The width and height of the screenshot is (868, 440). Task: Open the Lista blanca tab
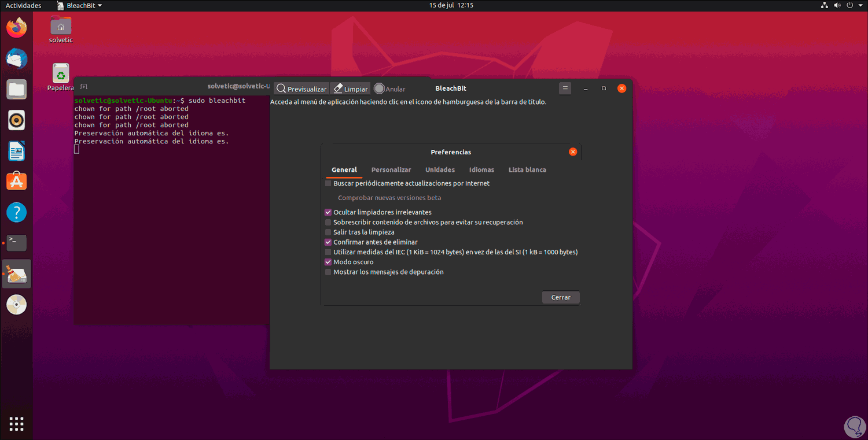point(527,170)
